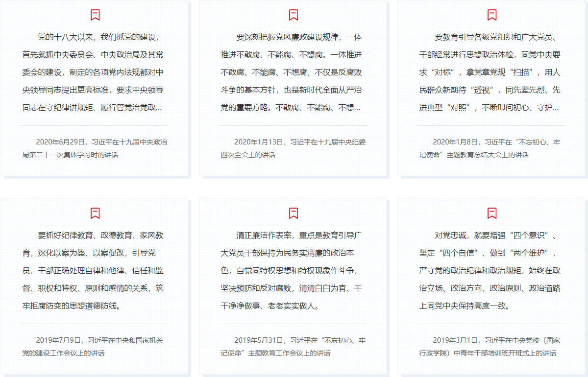Select the source line dated 2019年5月31日
The height and width of the screenshot is (377, 588).
(x=293, y=347)
